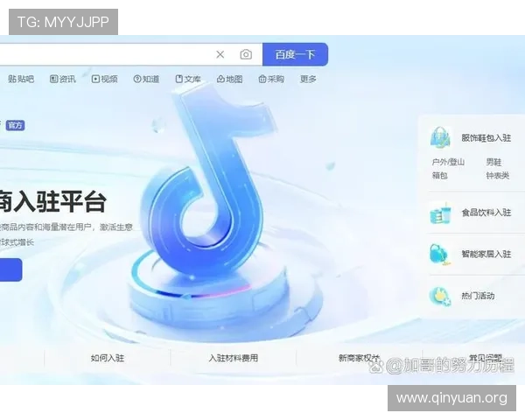Image resolution: width=525 pixels, height=420 pixels.
Task: Clear search text with X icon
Action: pyautogui.click(x=220, y=54)
